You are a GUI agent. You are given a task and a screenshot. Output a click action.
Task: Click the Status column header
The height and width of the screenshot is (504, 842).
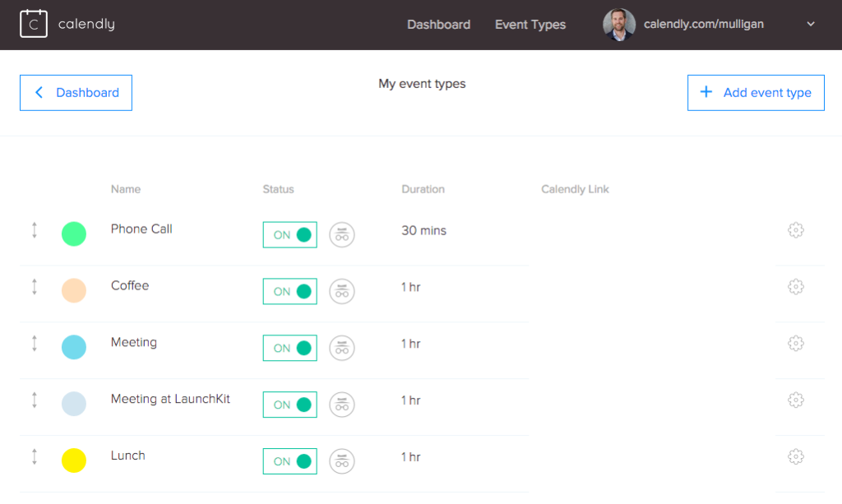pos(278,189)
